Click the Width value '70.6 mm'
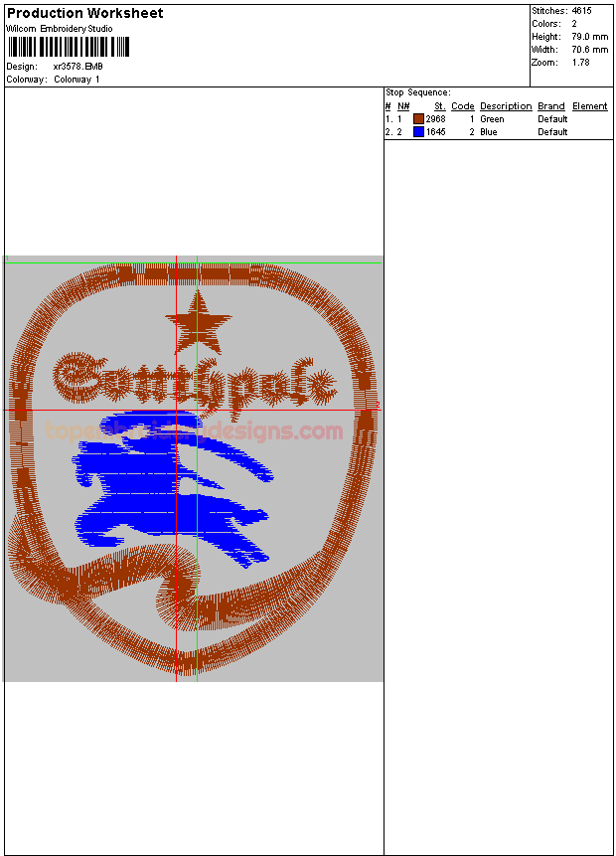 pyautogui.click(x=590, y=49)
